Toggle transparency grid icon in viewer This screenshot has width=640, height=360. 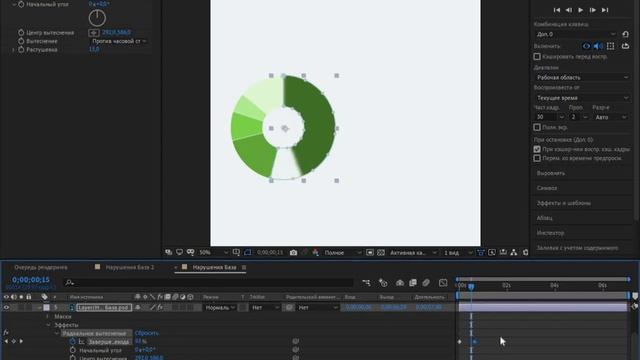[381, 253]
